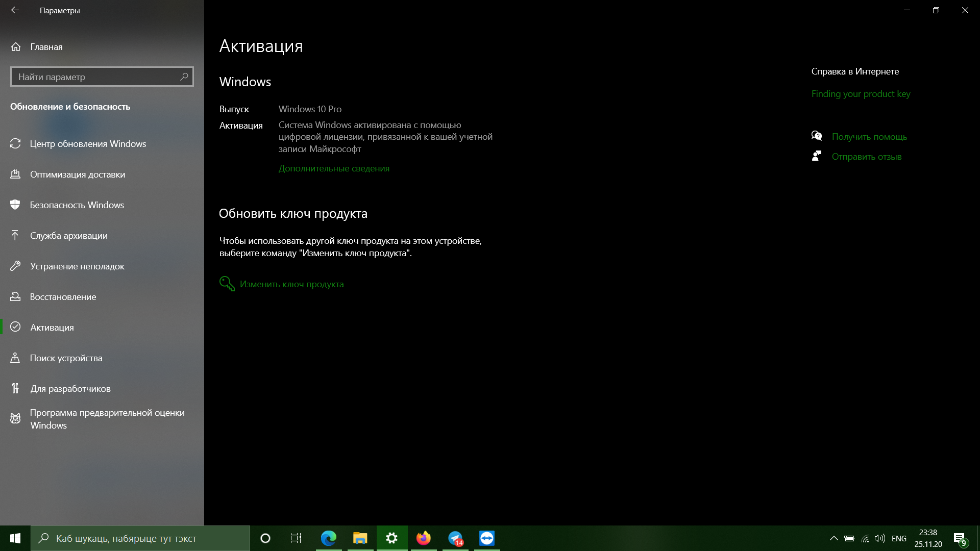The image size is (980, 551).
Task: Open Finding your product key link
Action: (x=861, y=94)
